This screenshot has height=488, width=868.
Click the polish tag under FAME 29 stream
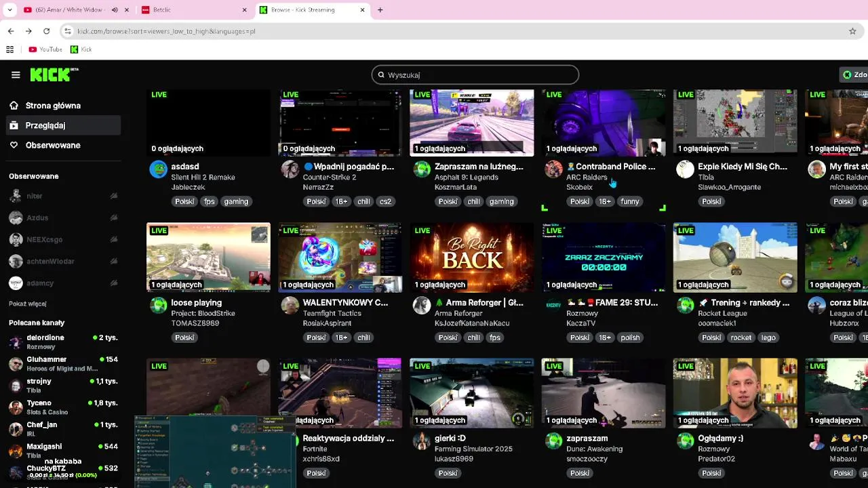pyautogui.click(x=630, y=338)
